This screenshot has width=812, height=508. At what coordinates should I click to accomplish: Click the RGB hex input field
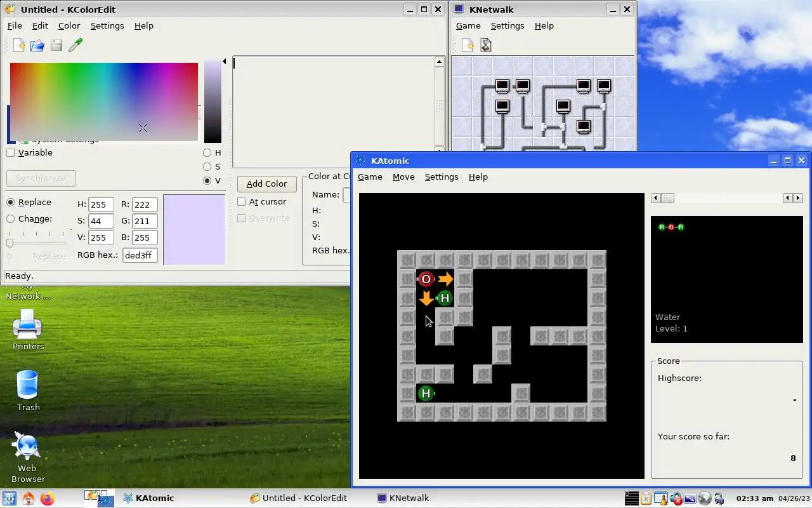tap(140, 255)
